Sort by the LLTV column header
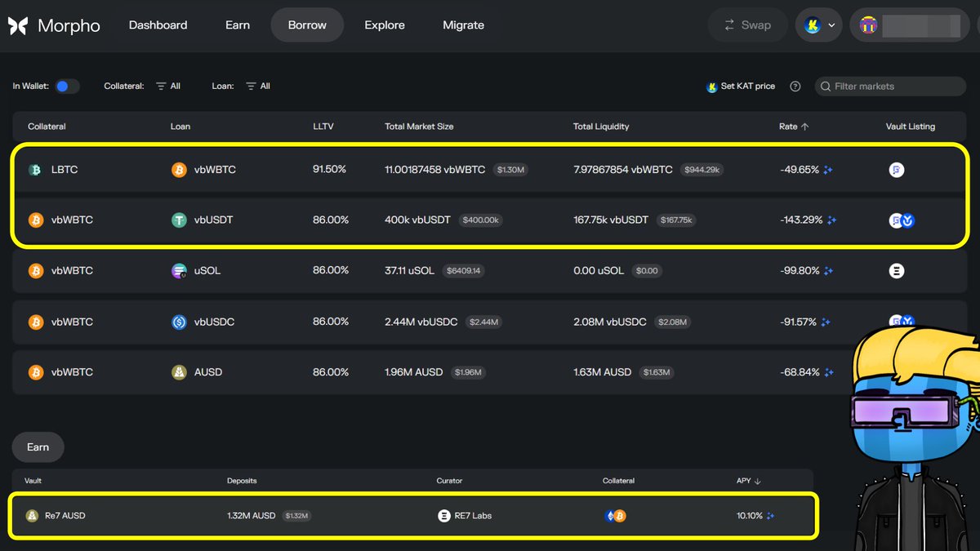980x551 pixels. pos(323,127)
